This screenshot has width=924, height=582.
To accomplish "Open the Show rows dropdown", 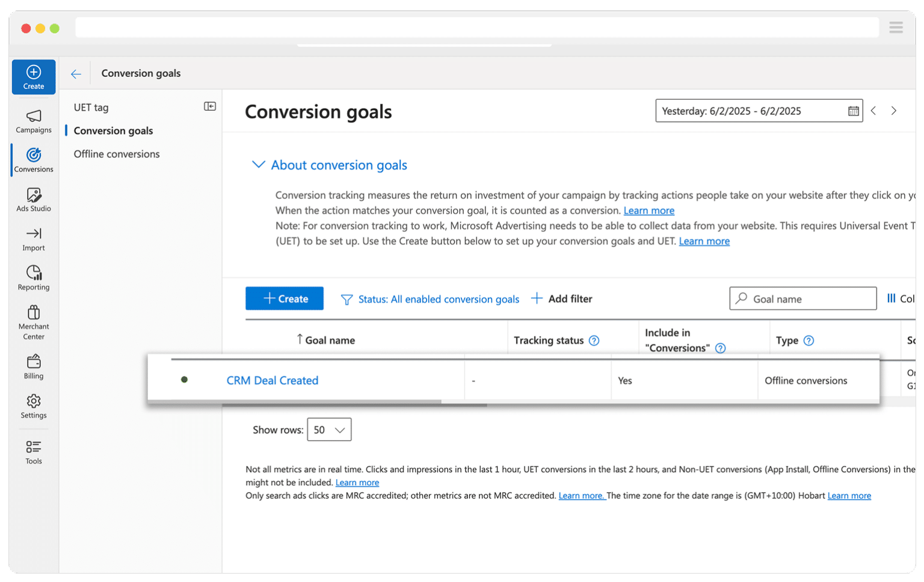I will pos(329,429).
